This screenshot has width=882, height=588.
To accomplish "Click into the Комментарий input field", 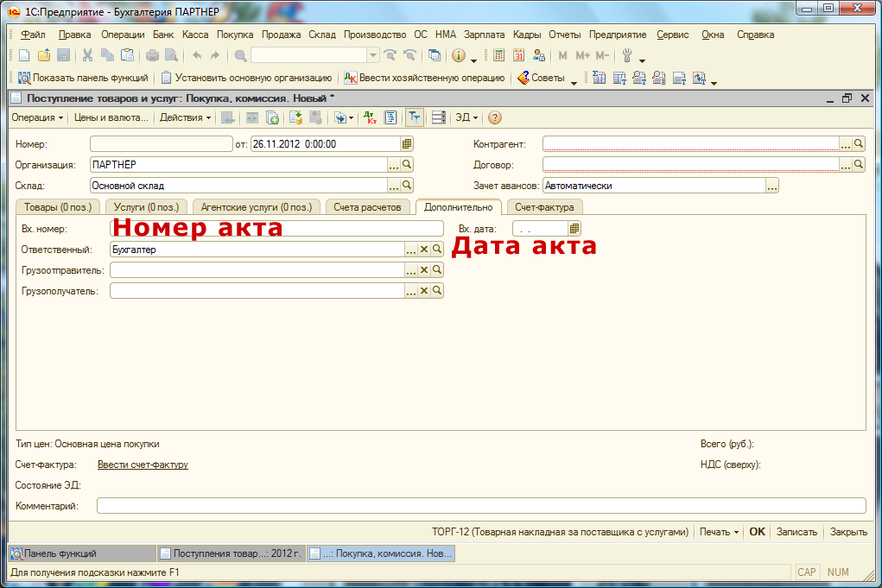I will [480, 506].
